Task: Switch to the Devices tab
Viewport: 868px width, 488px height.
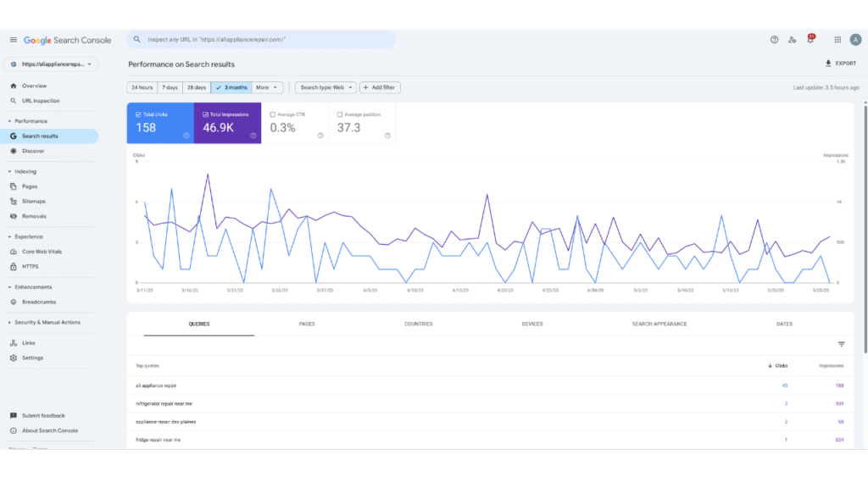Action: click(x=532, y=324)
